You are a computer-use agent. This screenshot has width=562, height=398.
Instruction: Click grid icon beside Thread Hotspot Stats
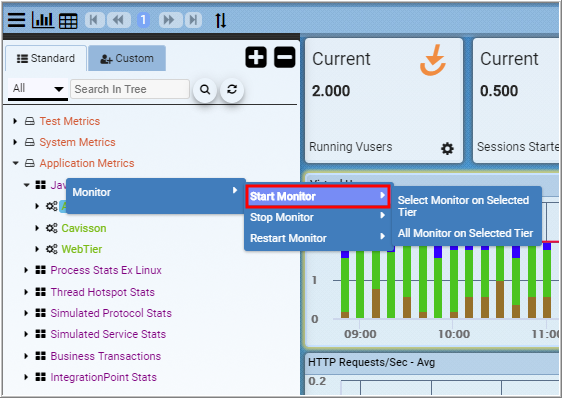pyautogui.click(x=41, y=292)
